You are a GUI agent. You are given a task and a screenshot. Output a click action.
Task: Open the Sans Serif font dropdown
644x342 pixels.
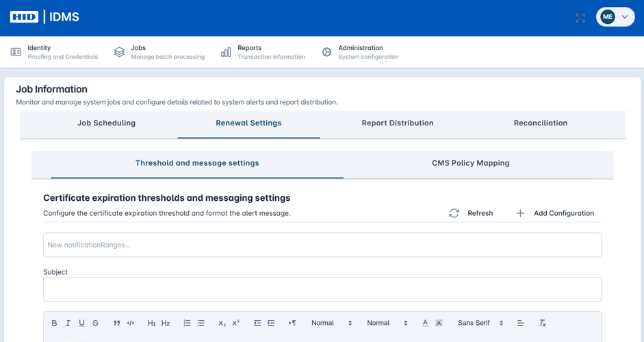tap(480, 323)
